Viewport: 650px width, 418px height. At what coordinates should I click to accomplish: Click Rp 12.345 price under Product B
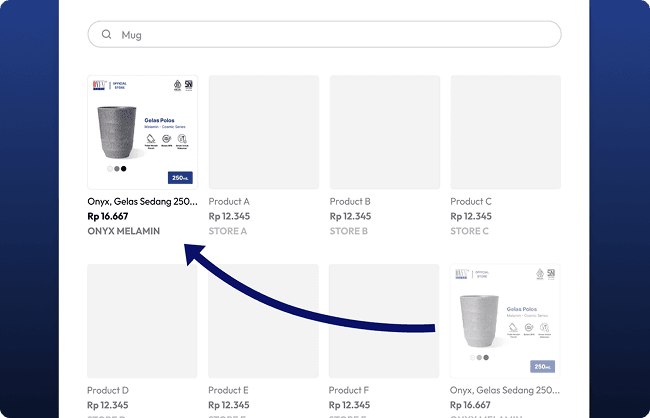(x=350, y=216)
